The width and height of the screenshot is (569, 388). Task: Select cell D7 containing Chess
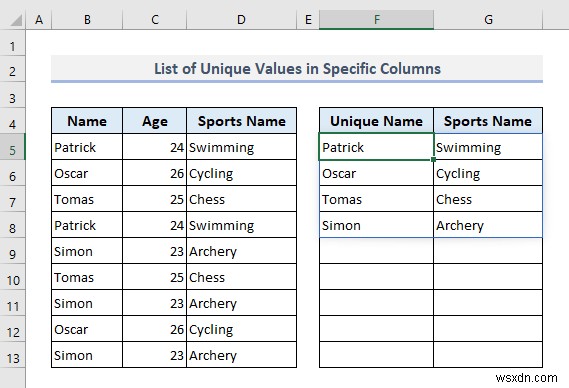pos(241,199)
